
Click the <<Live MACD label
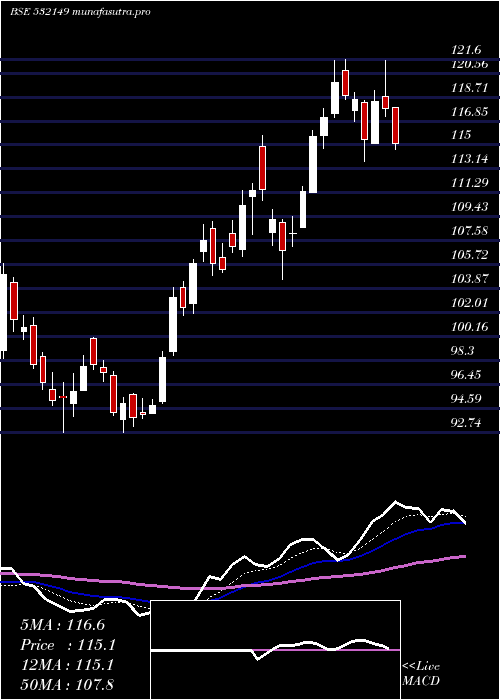(421, 674)
